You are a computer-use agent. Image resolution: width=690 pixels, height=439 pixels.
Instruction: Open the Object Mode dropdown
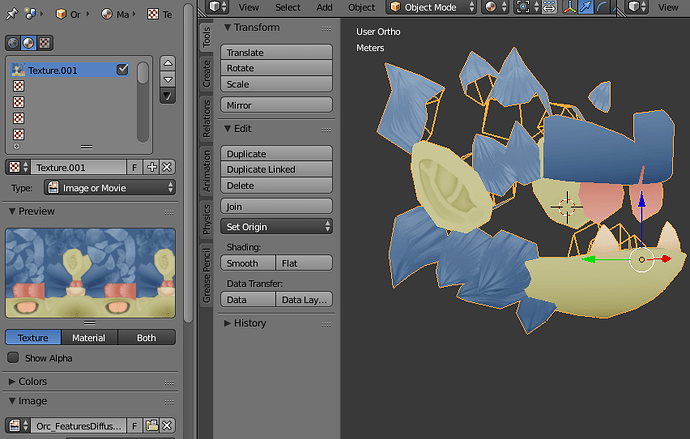pyautogui.click(x=431, y=7)
